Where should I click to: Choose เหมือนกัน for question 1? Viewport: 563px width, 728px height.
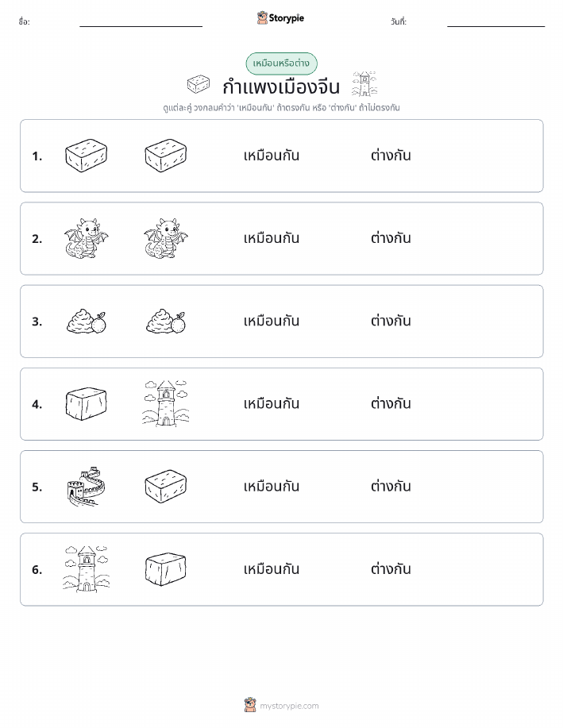272,156
